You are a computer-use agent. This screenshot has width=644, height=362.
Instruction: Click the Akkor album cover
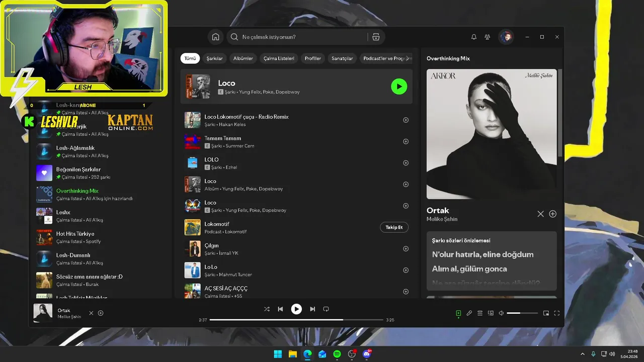492,134
